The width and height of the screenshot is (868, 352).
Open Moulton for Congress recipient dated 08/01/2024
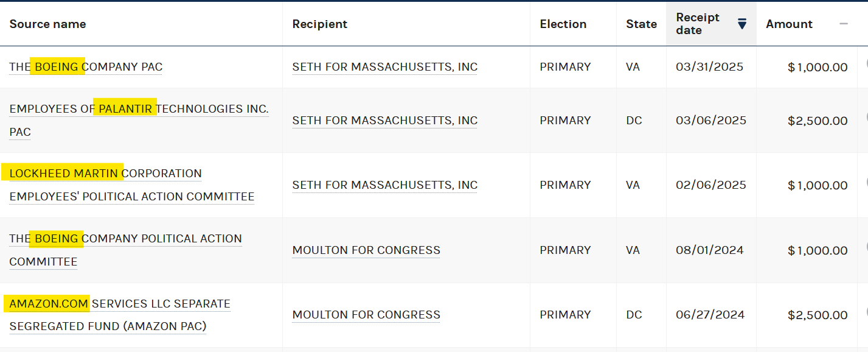pos(366,250)
